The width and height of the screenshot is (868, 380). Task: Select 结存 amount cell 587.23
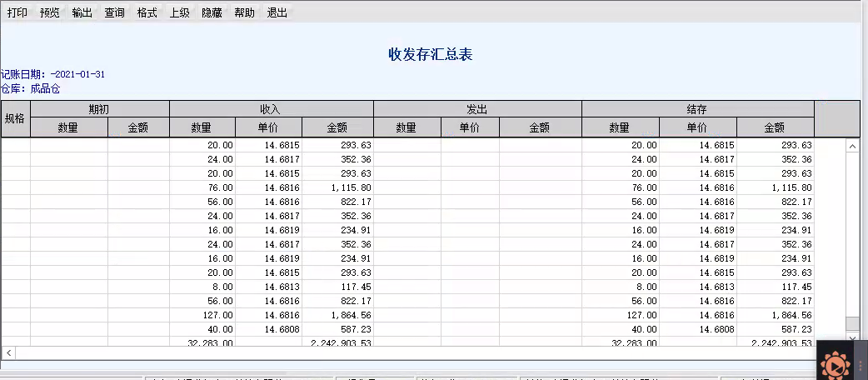point(775,329)
